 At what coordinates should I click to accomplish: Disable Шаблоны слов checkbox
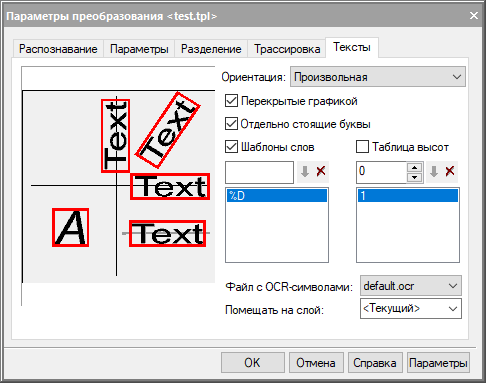tap(231, 147)
